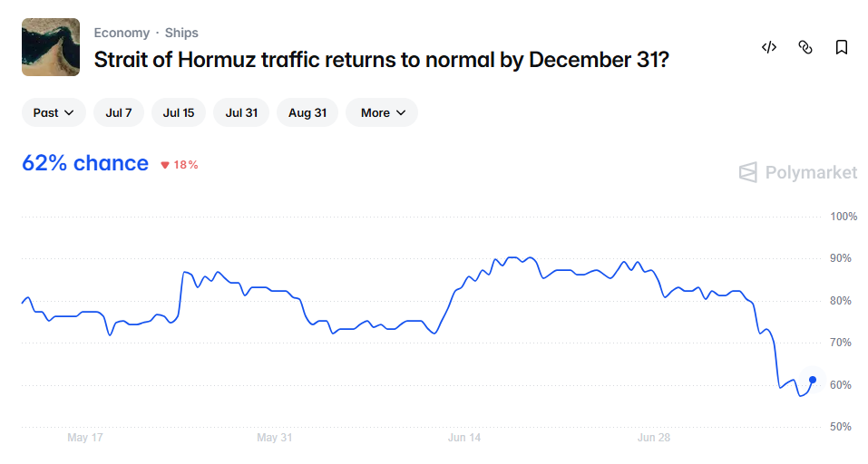Bookmark this Strait of Hormuz market
The width and height of the screenshot is (868, 464).
pyautogui.click(x=842, y=47)
